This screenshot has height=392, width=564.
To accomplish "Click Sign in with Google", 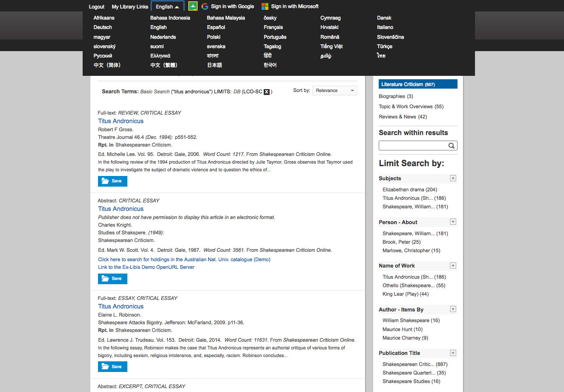I will (x=232, y=6).
